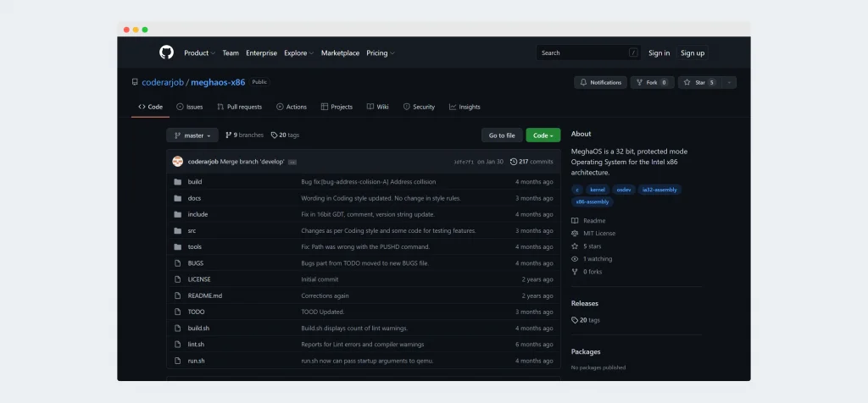Click the run.sh file icon

(x=178, y=361)
